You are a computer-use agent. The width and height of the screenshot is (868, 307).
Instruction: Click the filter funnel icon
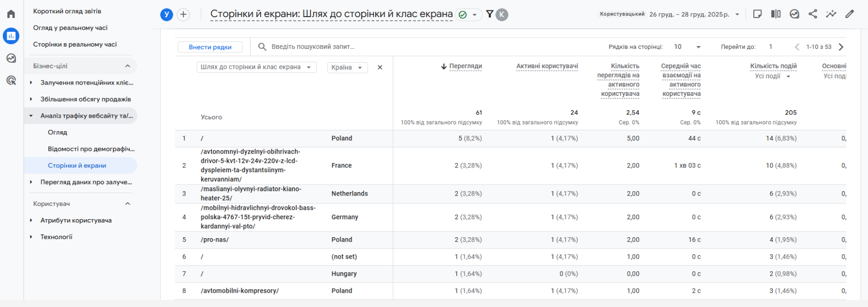point(490,14)
